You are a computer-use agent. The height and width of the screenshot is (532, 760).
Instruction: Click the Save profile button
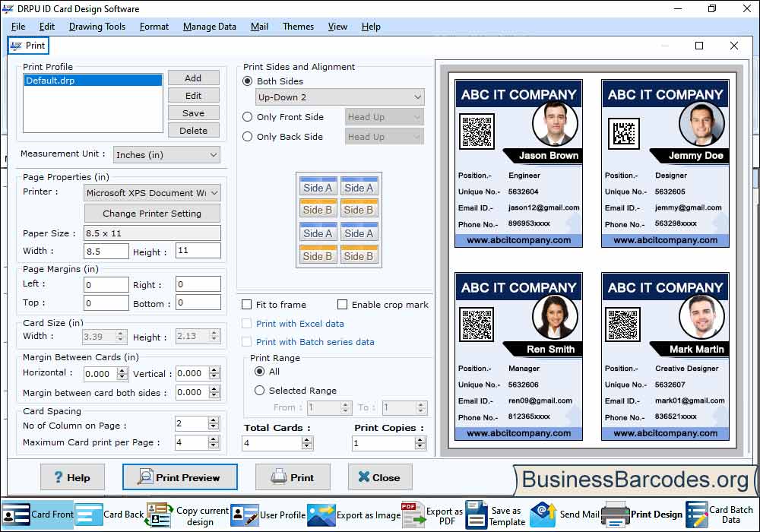(x=193, y=113)
